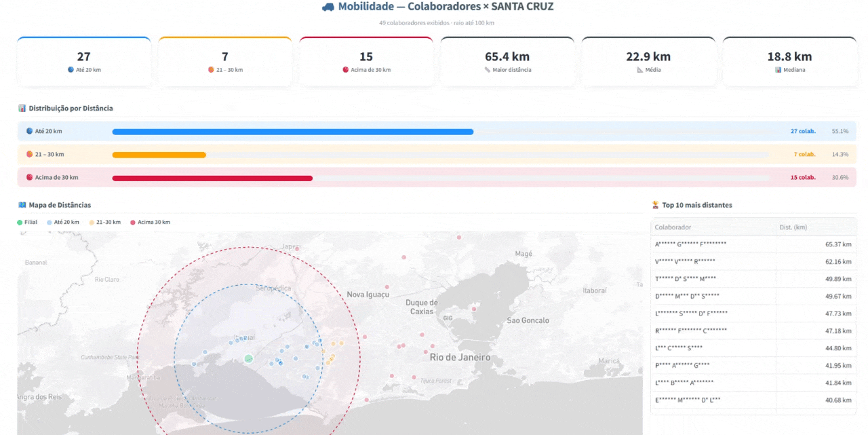Select the 65.4 km Maior distância card
This screenshot has height=435, width=868.
pos(507,62)
